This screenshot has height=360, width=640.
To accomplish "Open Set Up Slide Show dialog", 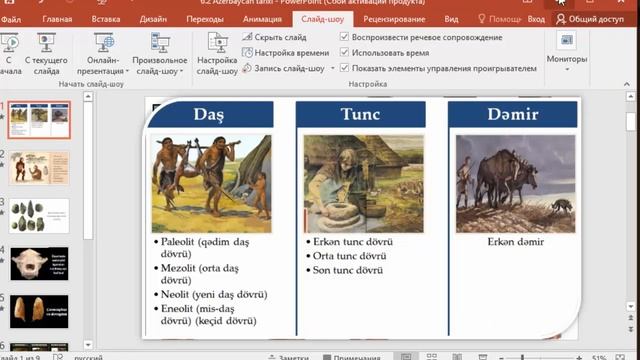I will pos(217,54).
